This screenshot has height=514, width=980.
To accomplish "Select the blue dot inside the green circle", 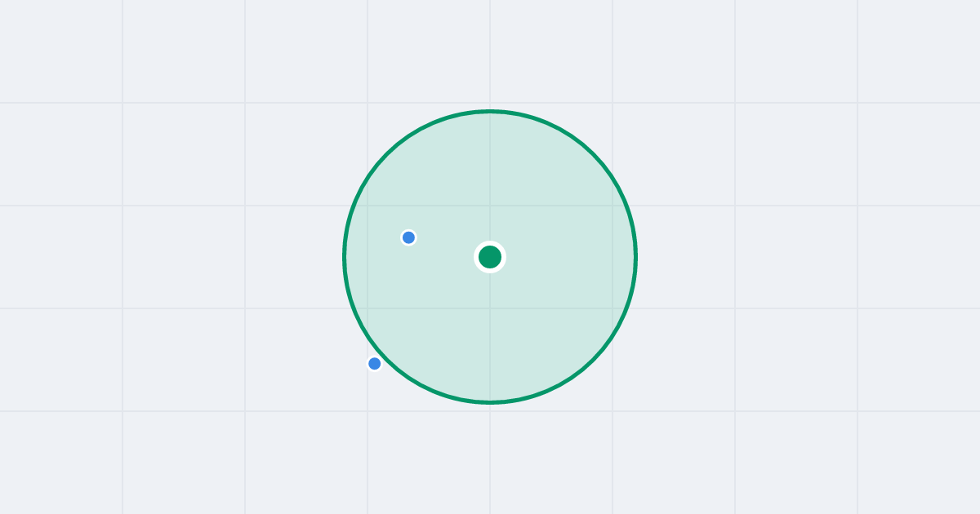I will [409, 237].
